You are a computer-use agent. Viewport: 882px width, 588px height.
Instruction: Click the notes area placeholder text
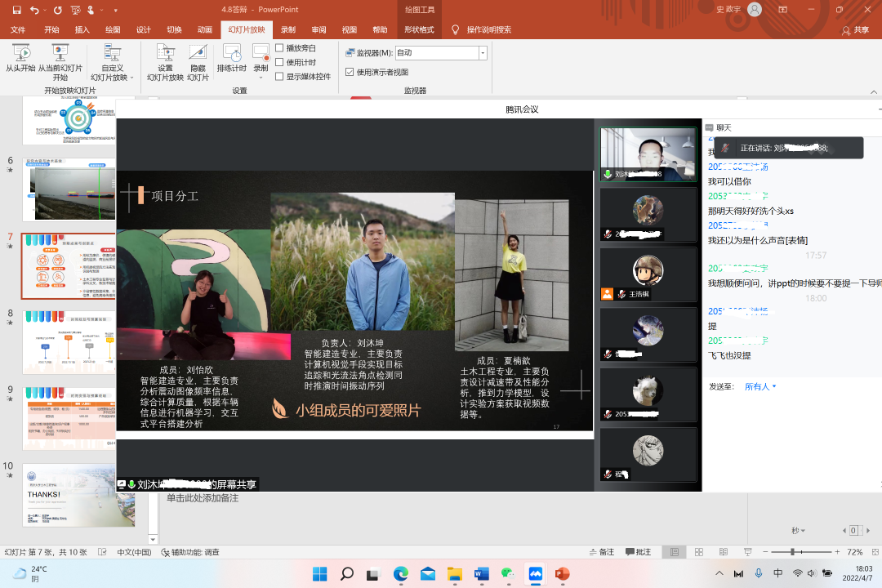tap(203, 498)
